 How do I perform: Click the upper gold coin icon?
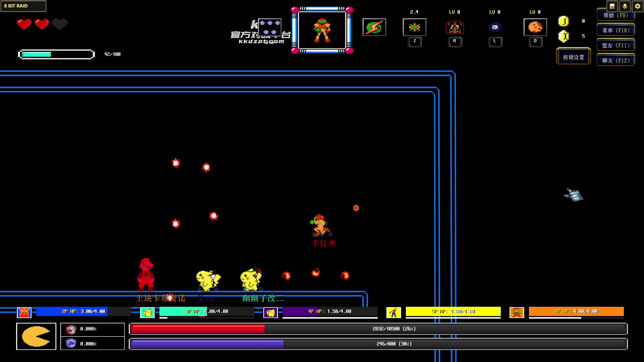563,21
